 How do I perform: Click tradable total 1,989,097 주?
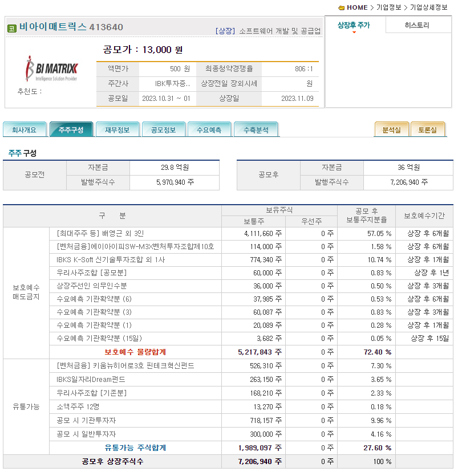coord(260,447)
